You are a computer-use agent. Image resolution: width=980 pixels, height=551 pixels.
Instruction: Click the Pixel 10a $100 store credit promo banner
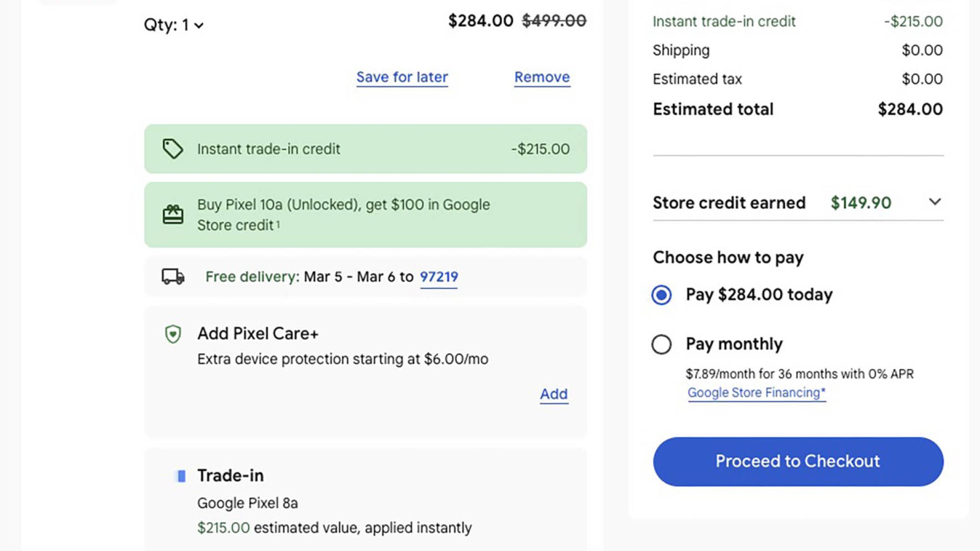365,214
